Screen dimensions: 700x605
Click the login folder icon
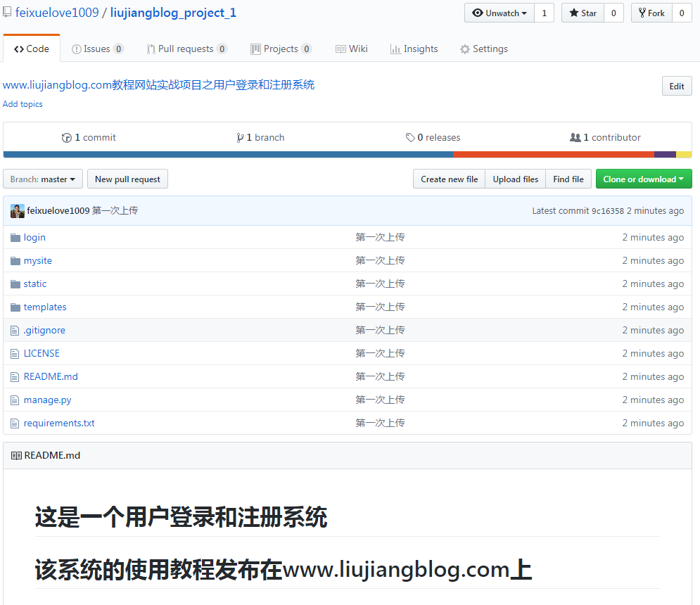[15, 238]
